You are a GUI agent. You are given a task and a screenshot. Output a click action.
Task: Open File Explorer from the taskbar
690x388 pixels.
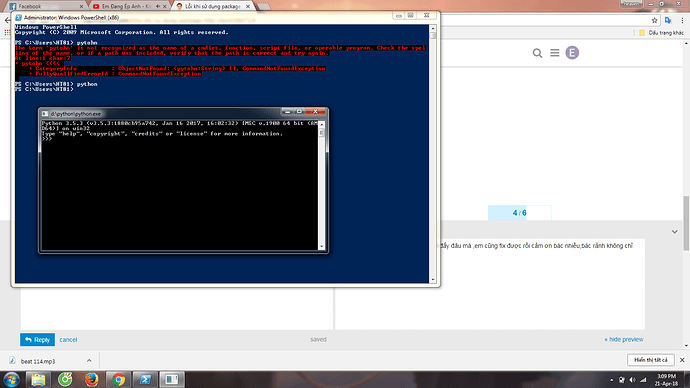pyautogui.click(x=38, y=379)
